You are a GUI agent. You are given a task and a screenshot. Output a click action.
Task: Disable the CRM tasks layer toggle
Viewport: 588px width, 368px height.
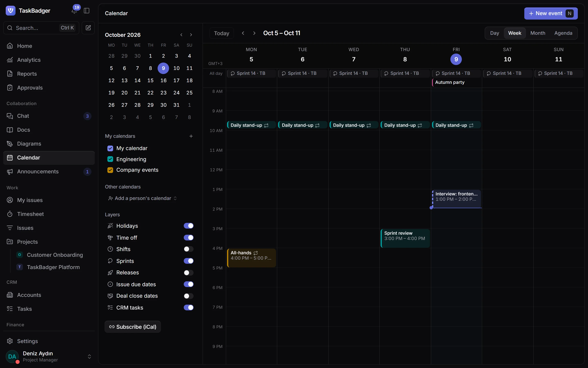189,308
